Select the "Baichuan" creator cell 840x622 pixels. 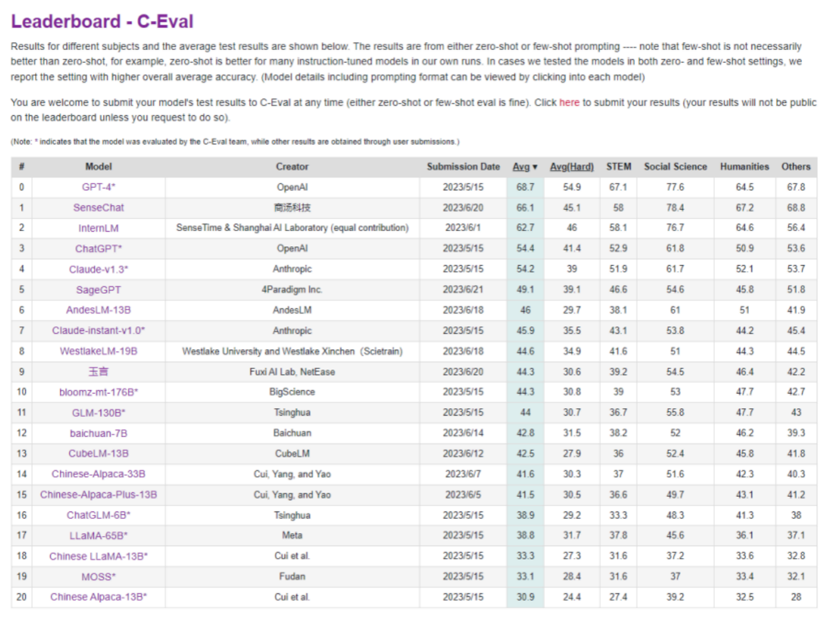pos(292,434)
